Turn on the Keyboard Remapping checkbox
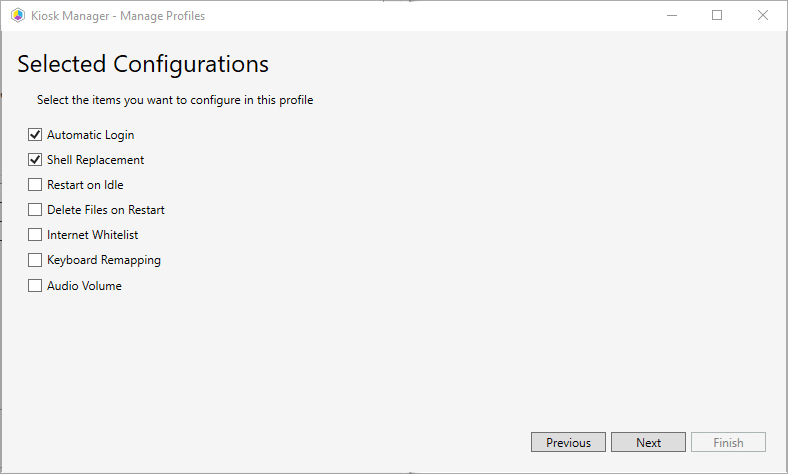The width and height of the screenshot is (788, 474). 35,260
